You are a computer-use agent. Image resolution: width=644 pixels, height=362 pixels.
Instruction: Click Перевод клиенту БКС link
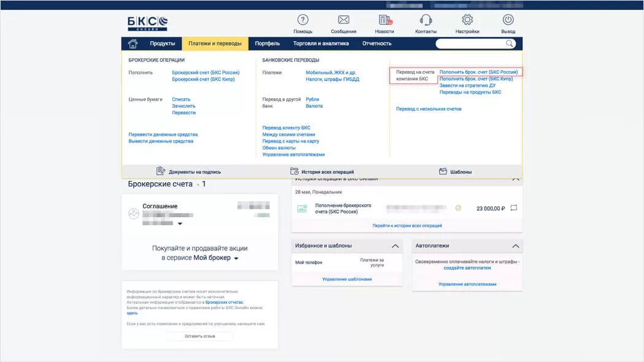(x=286, y=128)
